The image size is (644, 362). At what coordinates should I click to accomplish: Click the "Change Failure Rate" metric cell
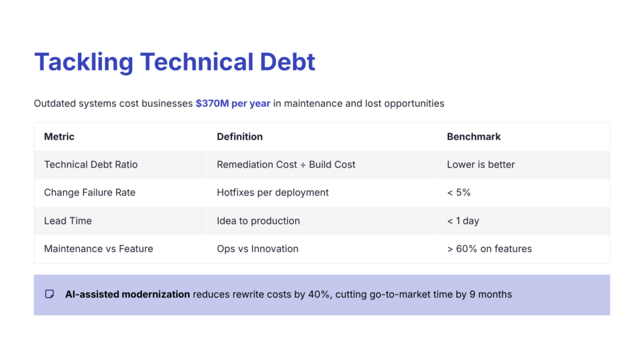[x=90, y=192]
